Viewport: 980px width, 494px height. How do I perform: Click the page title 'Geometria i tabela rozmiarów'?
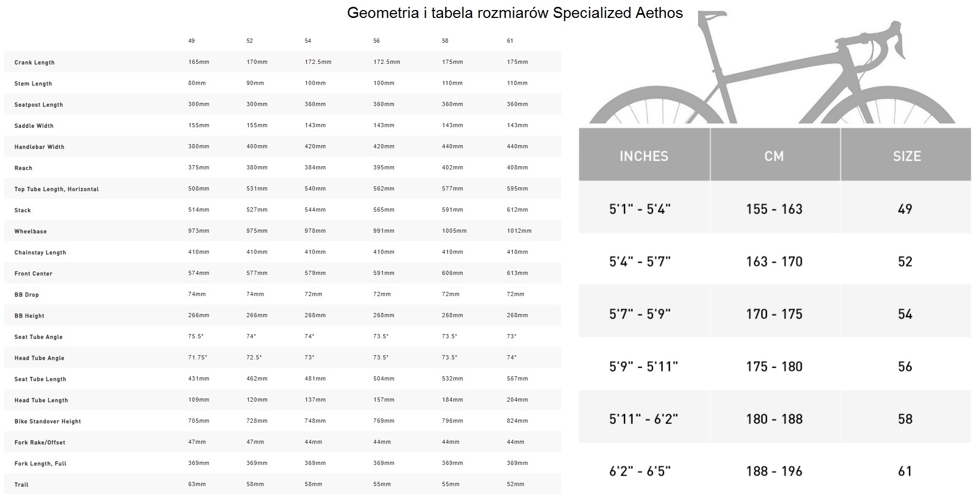pos(448,13)
